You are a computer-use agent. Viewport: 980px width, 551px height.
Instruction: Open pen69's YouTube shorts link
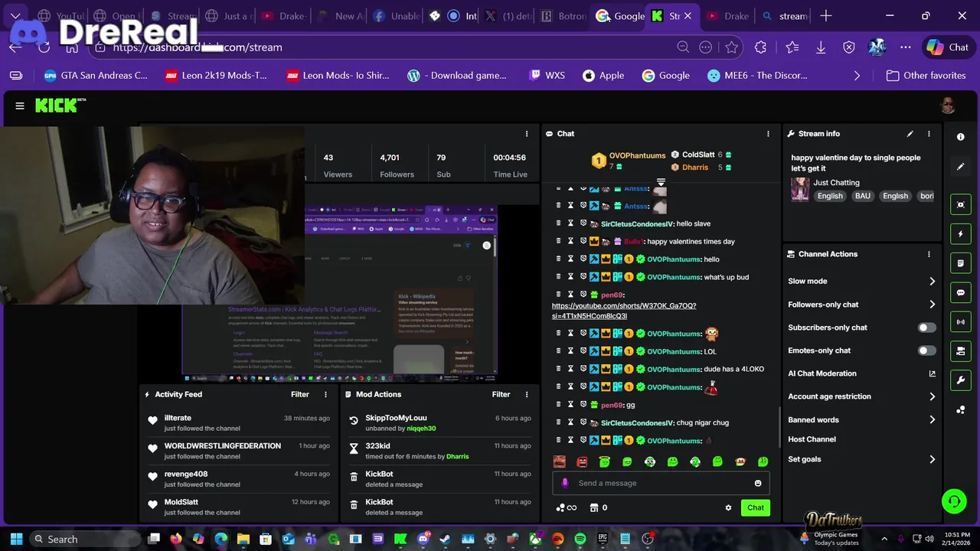(624, 311)
